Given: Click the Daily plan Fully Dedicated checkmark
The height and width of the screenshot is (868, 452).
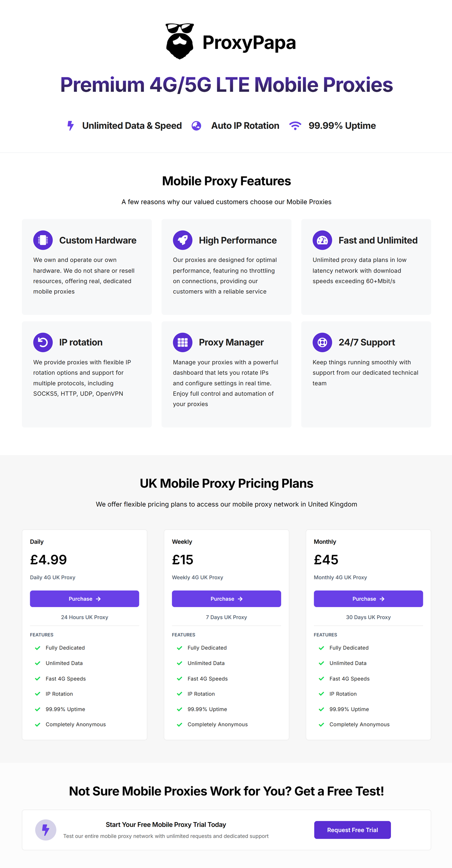Looking at the screenshot, I should (x=38, y=648).
